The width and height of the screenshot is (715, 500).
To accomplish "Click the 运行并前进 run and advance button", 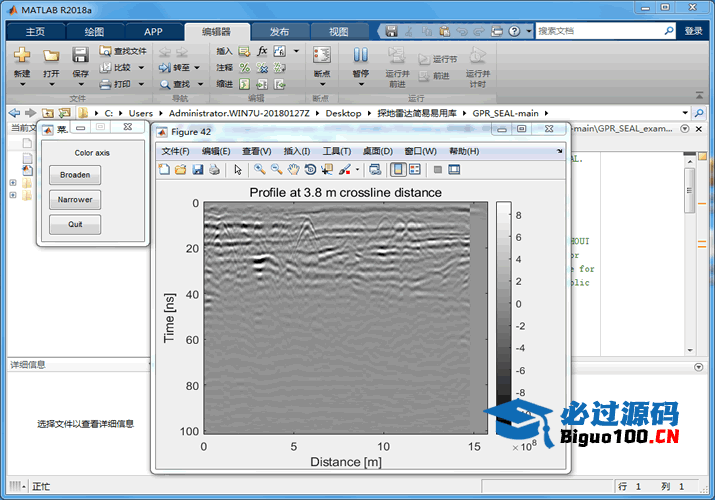I will (x=397, y=67).
